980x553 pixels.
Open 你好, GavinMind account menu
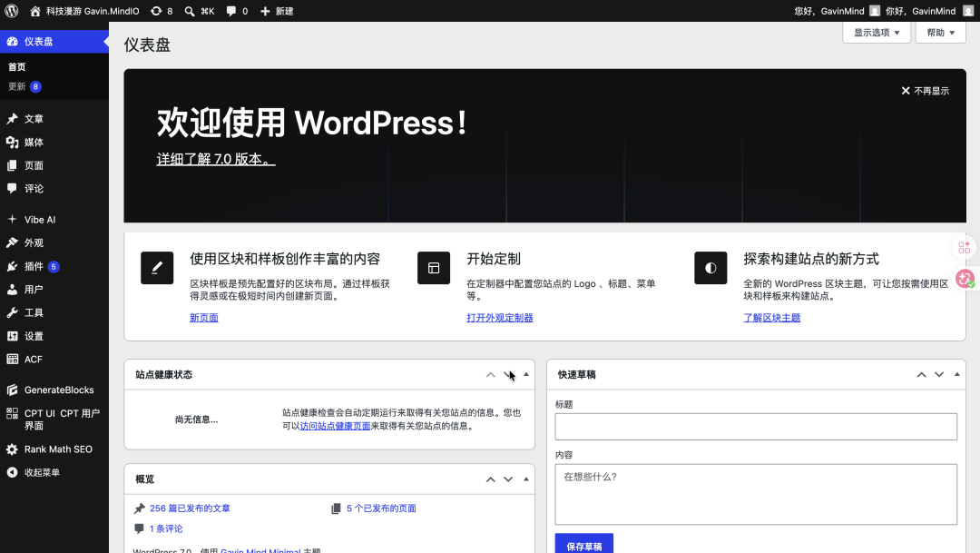coord(929,11)
